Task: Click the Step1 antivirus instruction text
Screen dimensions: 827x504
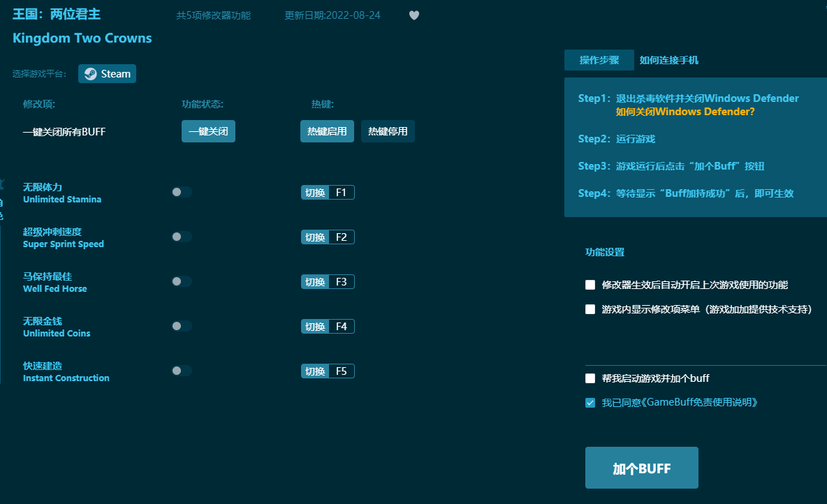Action: pyautogui.click(x=688, y=98)
